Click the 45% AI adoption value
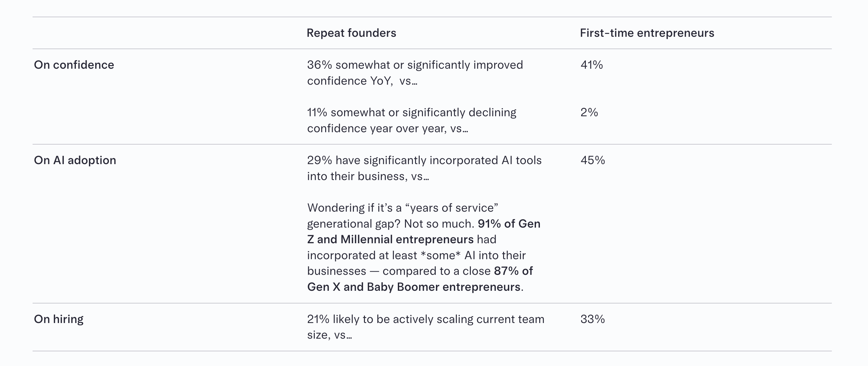Screen dimensions: 868x366 592,160
